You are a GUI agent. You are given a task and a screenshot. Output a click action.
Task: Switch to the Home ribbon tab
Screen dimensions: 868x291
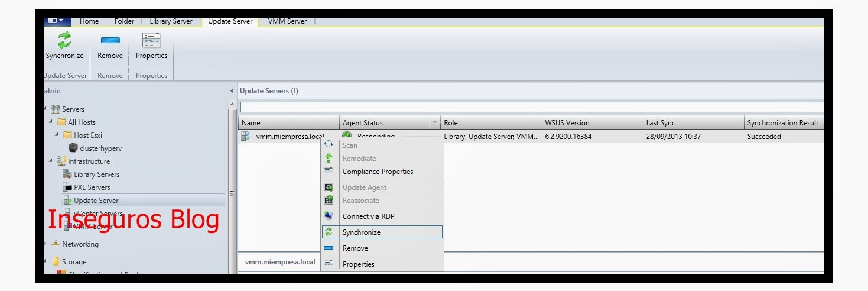pyautogui.click(x=89, y=21)
